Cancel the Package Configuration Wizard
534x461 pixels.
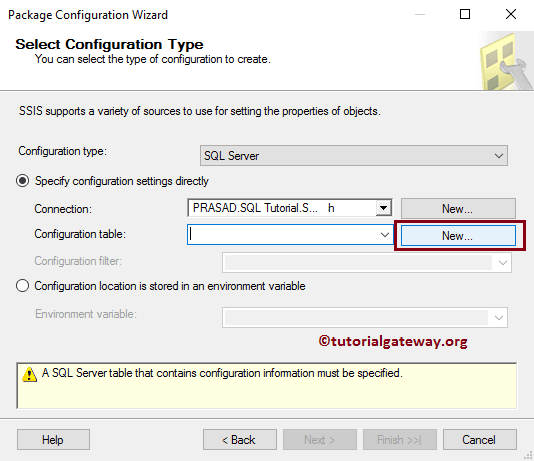tap(480, 440)
